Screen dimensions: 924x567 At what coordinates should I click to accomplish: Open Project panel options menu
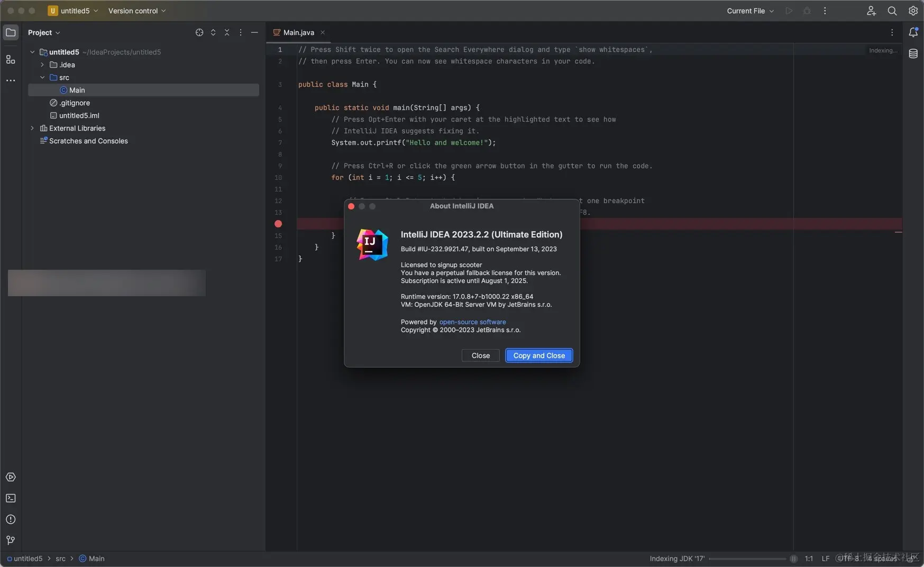pyautogui.click(x=241, y=32)
